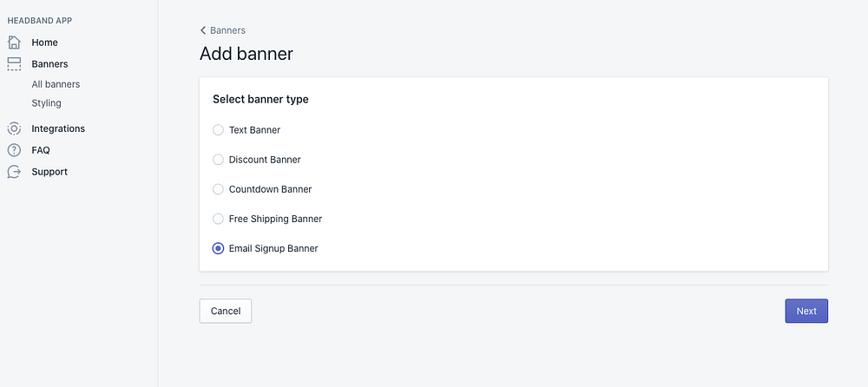Click the Support label in sidebar
868x387 pixels.
49,172
